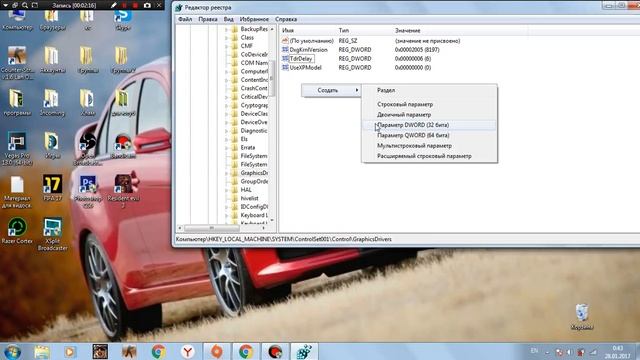Open the Корзина recycle bin icon
Viewport: 640px width, 360px height.
(x=582, y=317)
